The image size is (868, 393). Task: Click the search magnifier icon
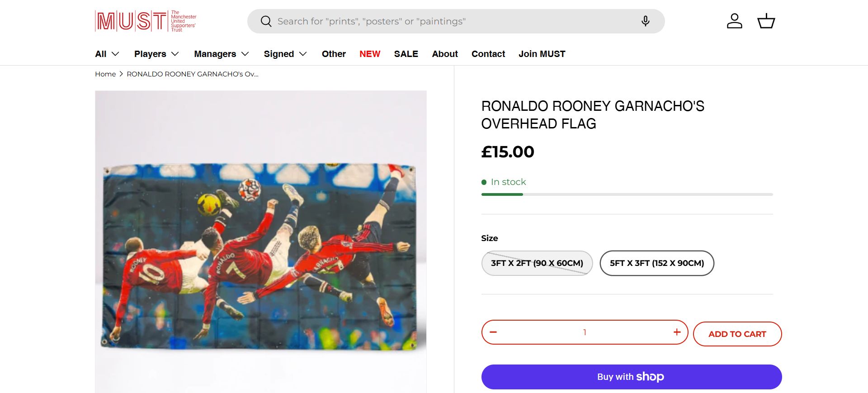click(x=266, y=21)
